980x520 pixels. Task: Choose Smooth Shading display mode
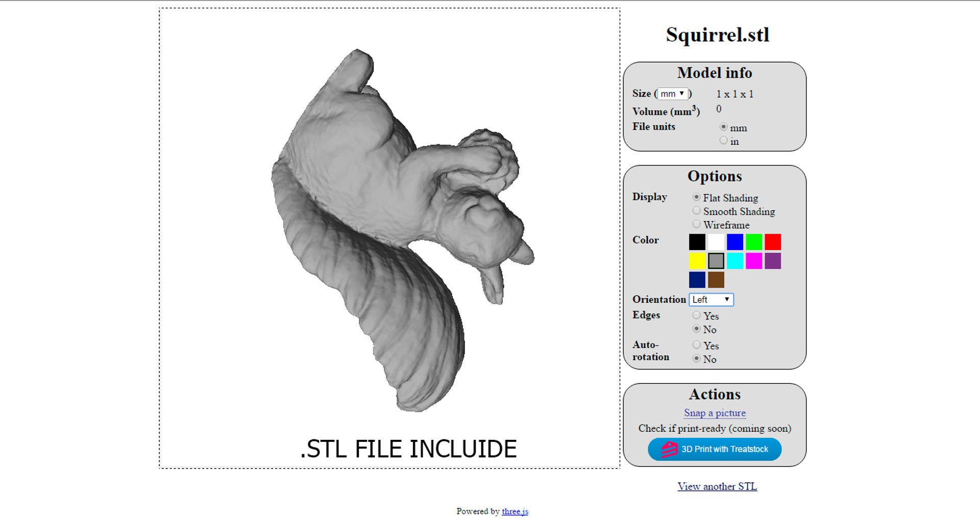tap(696, 211)
